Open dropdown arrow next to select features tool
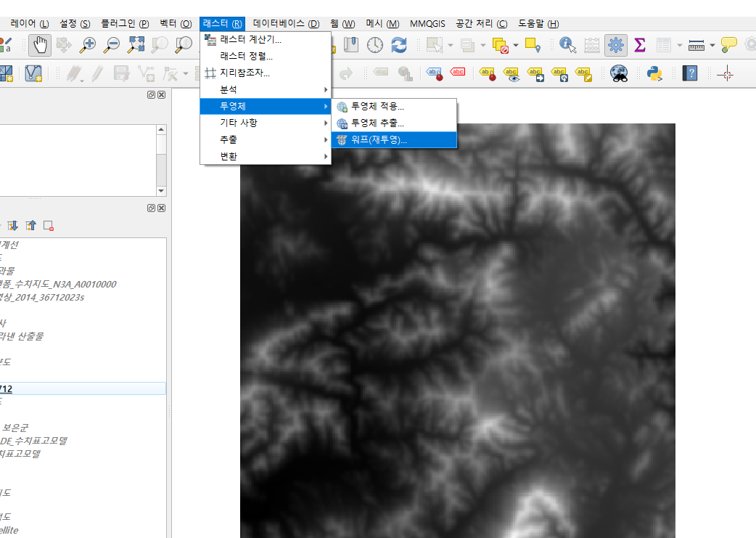 coord(451,45)
